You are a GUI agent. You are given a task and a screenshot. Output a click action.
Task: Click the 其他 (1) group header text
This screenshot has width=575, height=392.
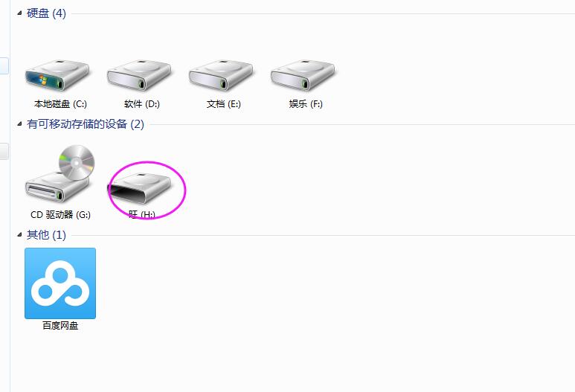46,235
